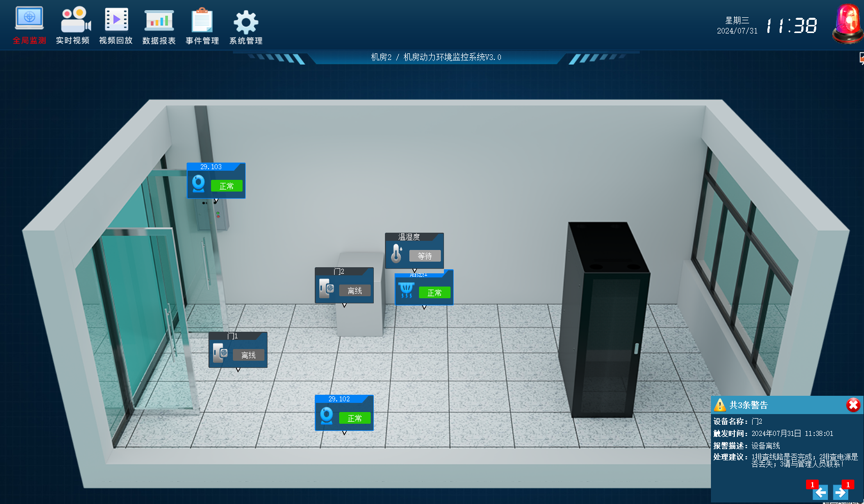Open 事件管理 event management
864x504 pixels.
click(202, 25)
